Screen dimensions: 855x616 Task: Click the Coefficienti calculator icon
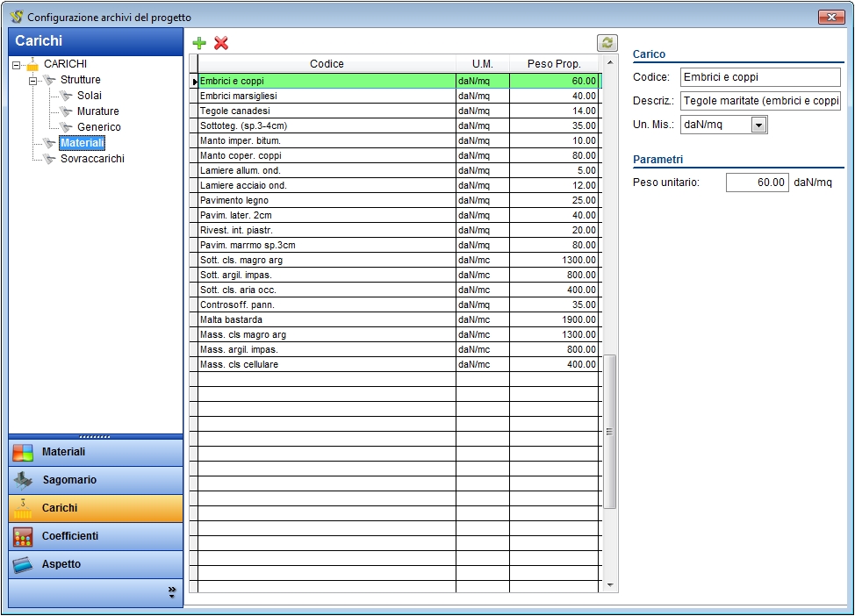pos(23,536)
